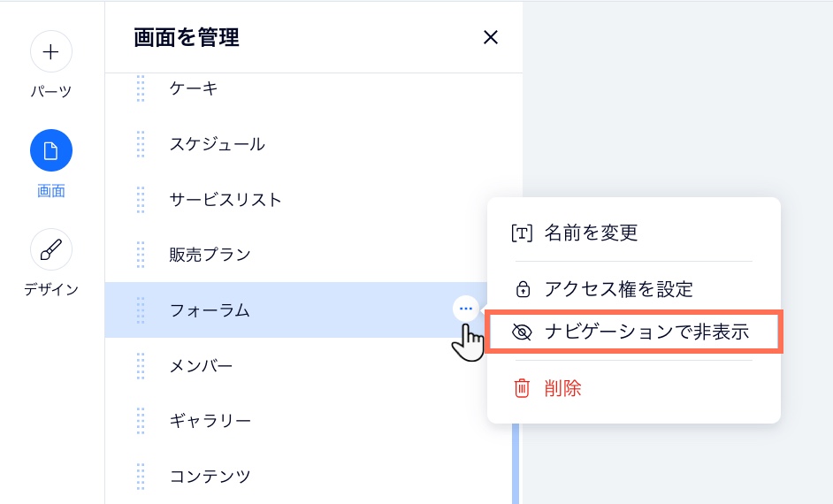Click the lock icon beside アクセス権を設定

[523, 289]
